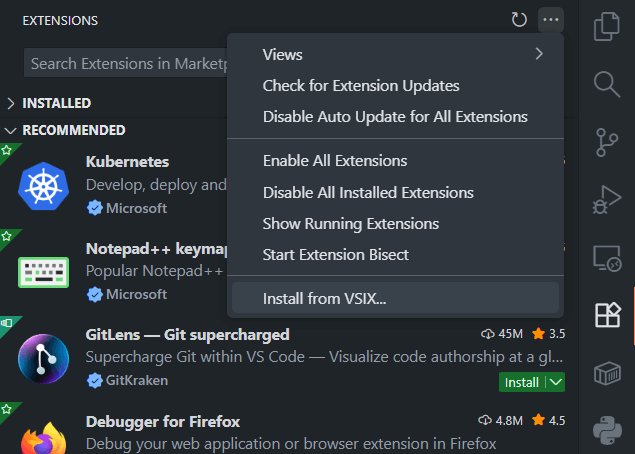Image resolution: width=635 pixels, height=454 pixels.
Task: Open Source Control view
Action: coord(607,143)
